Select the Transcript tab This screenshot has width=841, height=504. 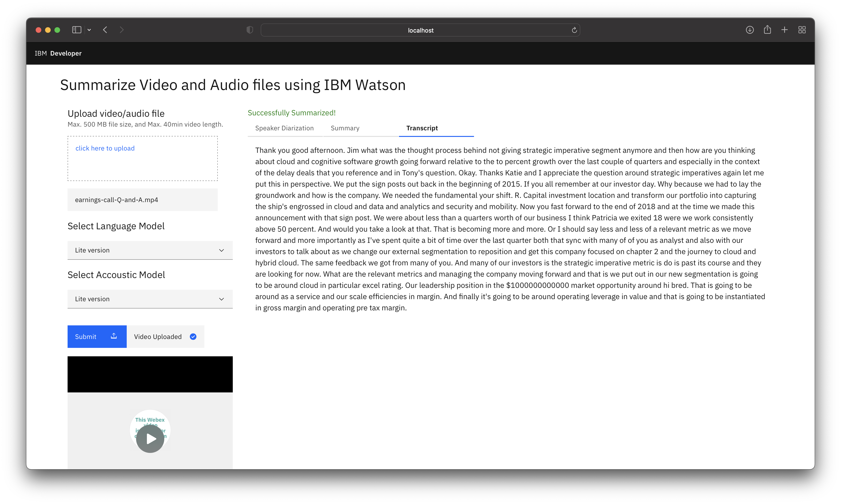422,128
